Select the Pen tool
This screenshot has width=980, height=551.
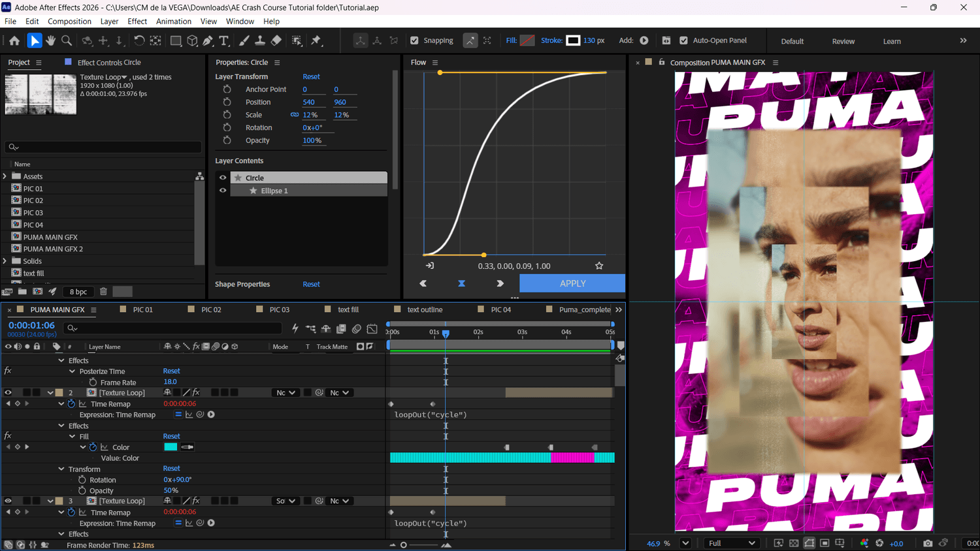208,40
